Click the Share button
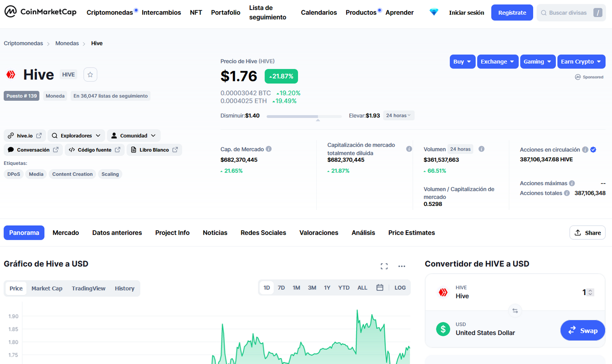 coord(588,233)
